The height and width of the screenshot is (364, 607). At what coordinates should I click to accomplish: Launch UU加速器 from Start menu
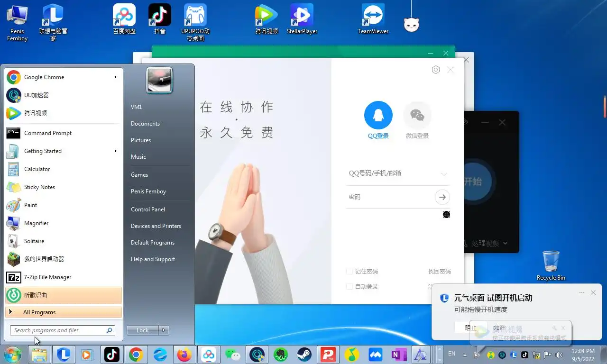click(64, 95)
